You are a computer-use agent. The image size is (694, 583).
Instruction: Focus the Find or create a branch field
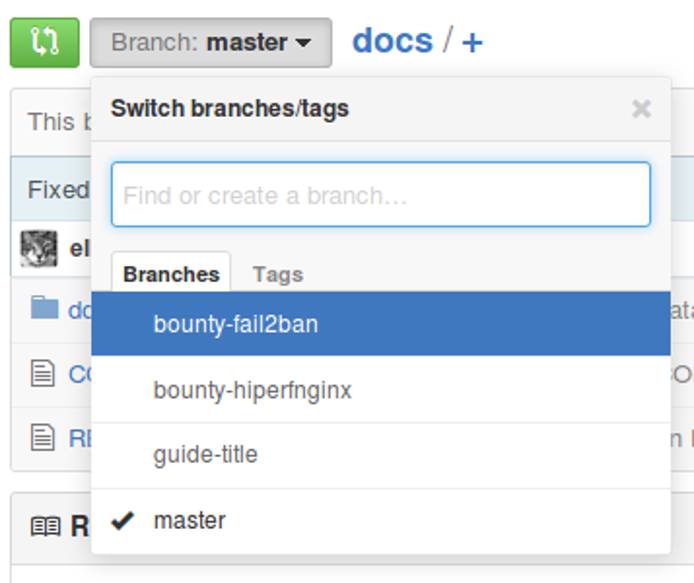point(380,195)
